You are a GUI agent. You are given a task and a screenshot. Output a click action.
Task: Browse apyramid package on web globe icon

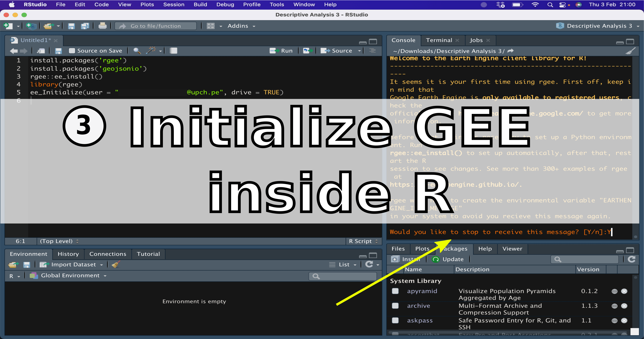615,291
